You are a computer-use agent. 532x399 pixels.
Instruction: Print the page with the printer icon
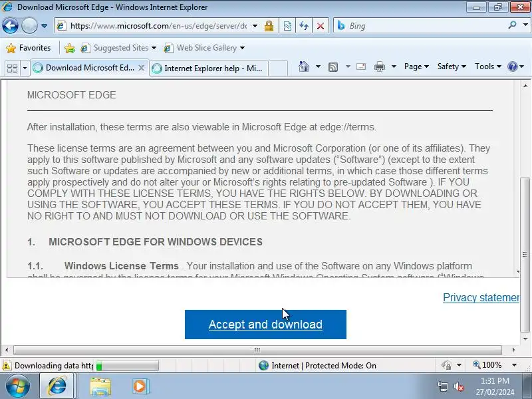(380, 66)
